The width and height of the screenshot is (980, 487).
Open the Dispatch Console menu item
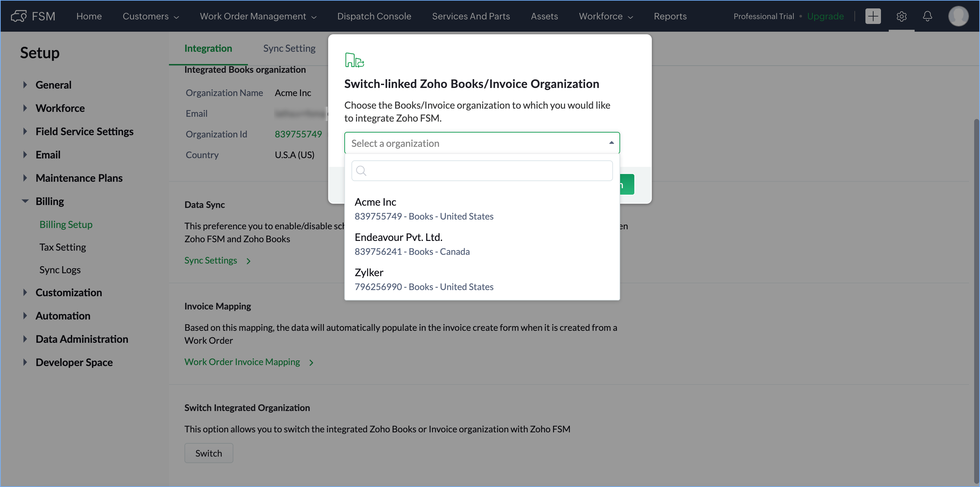point(374,16)
